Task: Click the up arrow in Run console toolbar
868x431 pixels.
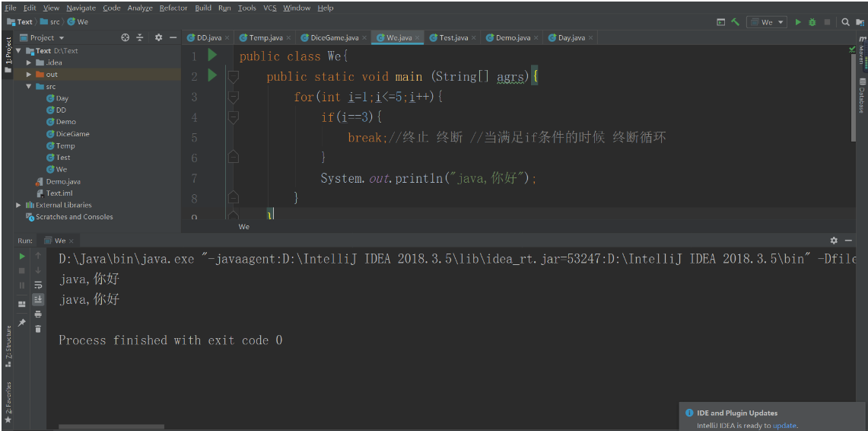Action: [38, 255]
